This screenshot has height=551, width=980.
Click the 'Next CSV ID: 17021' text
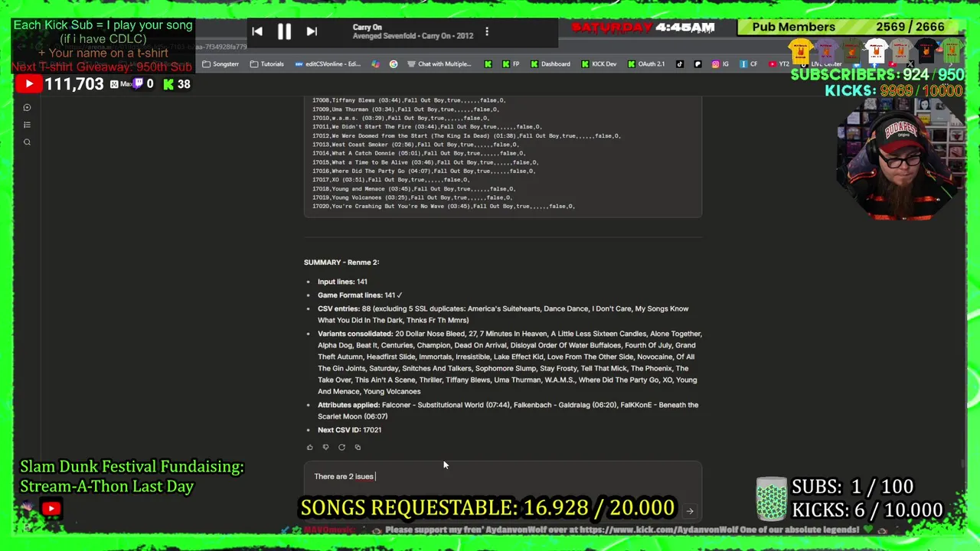click(x=349, y=430)
